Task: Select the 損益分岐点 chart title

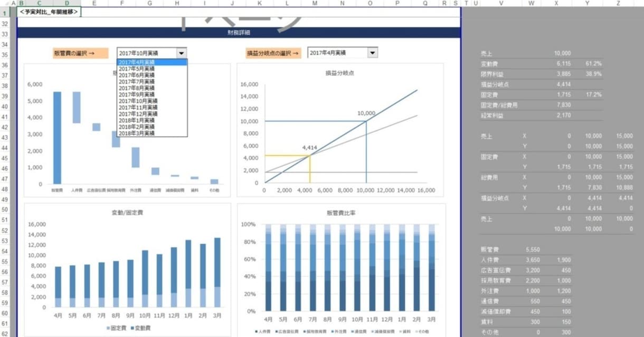Action: tap(340, 73)
